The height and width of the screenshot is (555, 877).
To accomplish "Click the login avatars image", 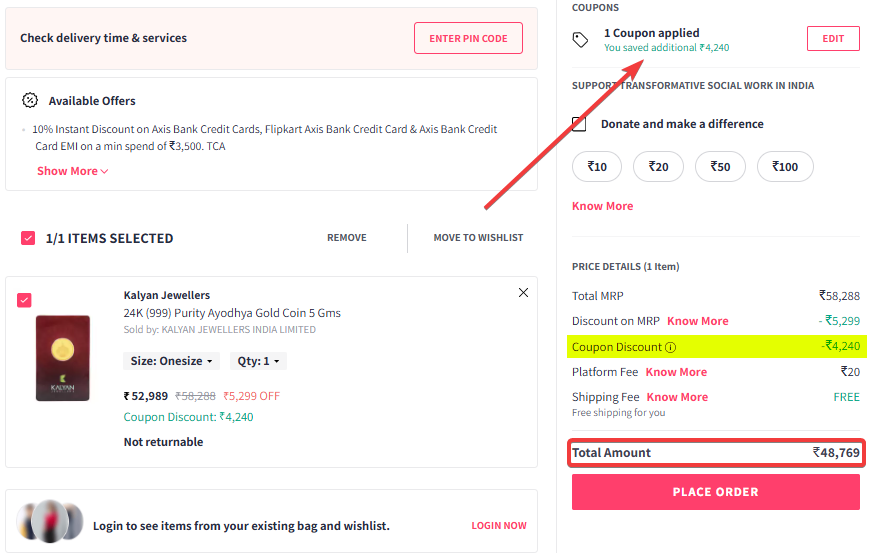I will (49, 522).
